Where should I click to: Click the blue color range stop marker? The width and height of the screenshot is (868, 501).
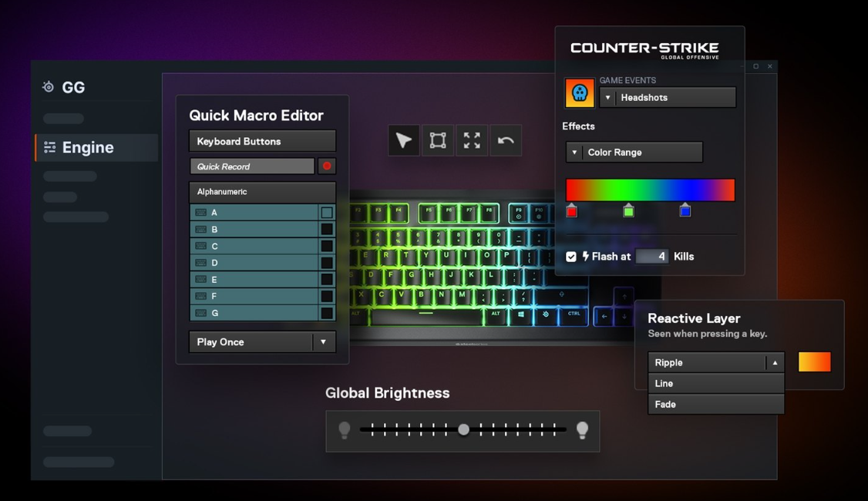(x=685, y=211)
